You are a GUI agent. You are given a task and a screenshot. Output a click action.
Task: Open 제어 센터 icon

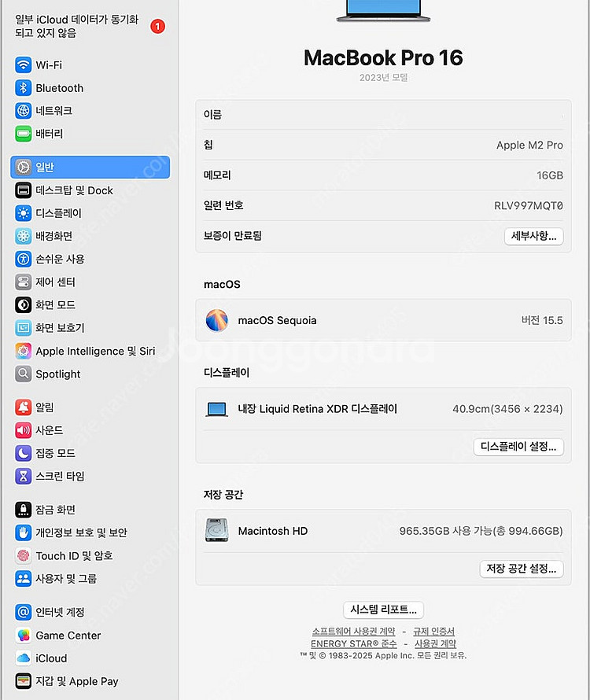click(x=24, y=282)
